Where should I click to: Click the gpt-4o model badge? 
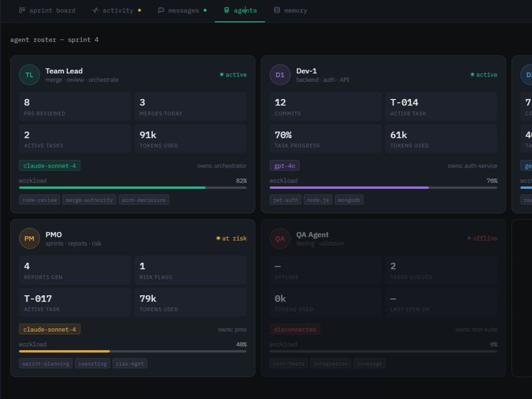click(284, 165)
